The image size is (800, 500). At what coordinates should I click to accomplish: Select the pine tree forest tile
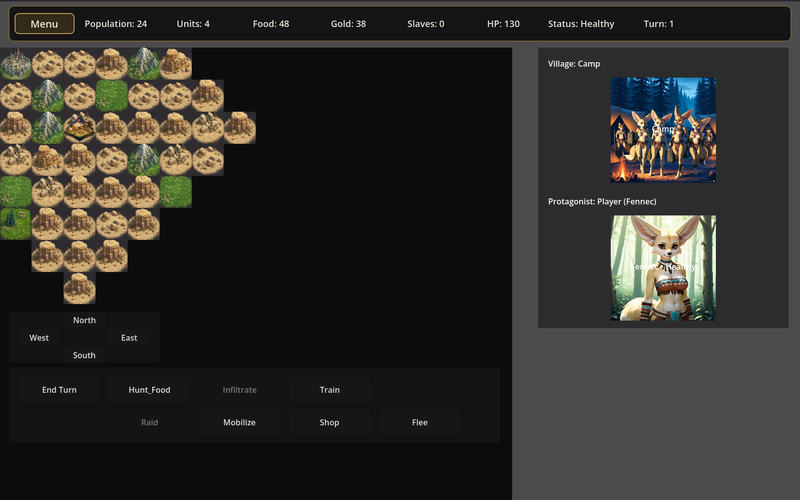coord(15,224)
